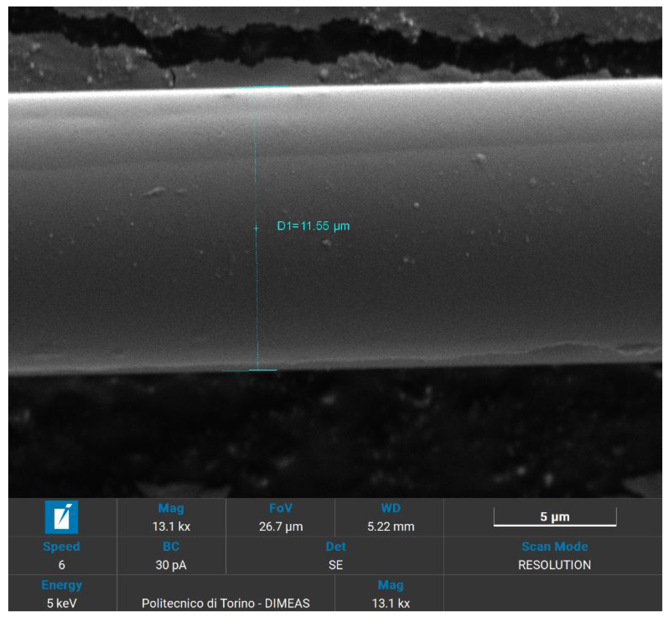The height and width of the screenshot is (621, 672).
Task: Select the Mag tab in the info bar
Action: click(x=171, y=508)
